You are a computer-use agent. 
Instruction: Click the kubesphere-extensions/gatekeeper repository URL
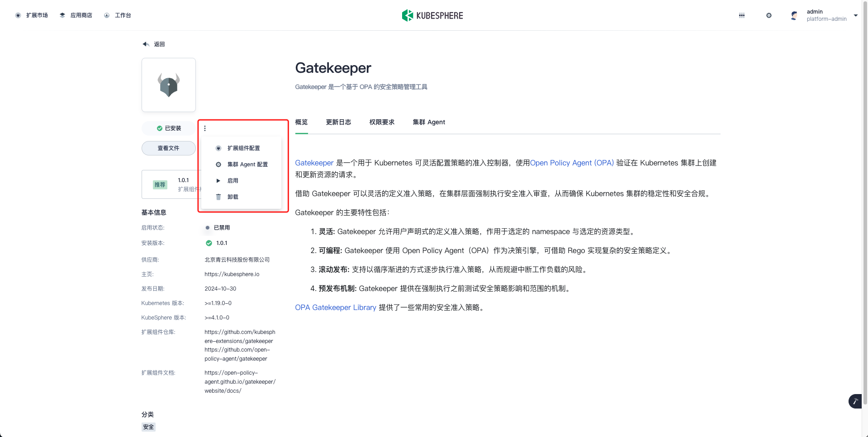pos(240,337)
